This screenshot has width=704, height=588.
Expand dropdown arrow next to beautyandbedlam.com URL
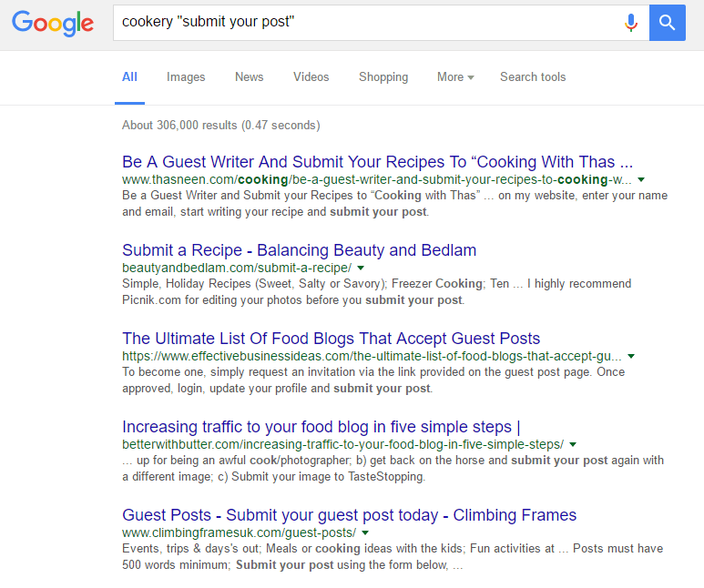[361, 268]
